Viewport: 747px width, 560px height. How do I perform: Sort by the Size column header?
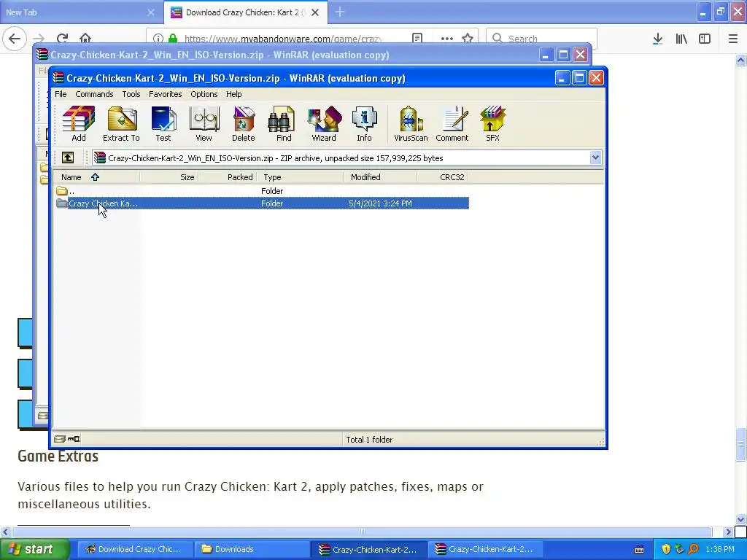click(x=169, y=177)
